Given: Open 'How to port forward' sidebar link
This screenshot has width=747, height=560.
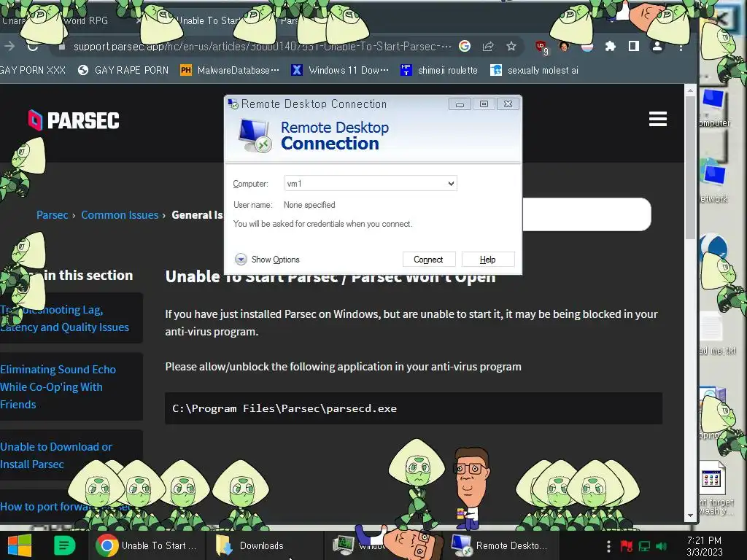Looking at the screenshot, I should pos(65,506).
